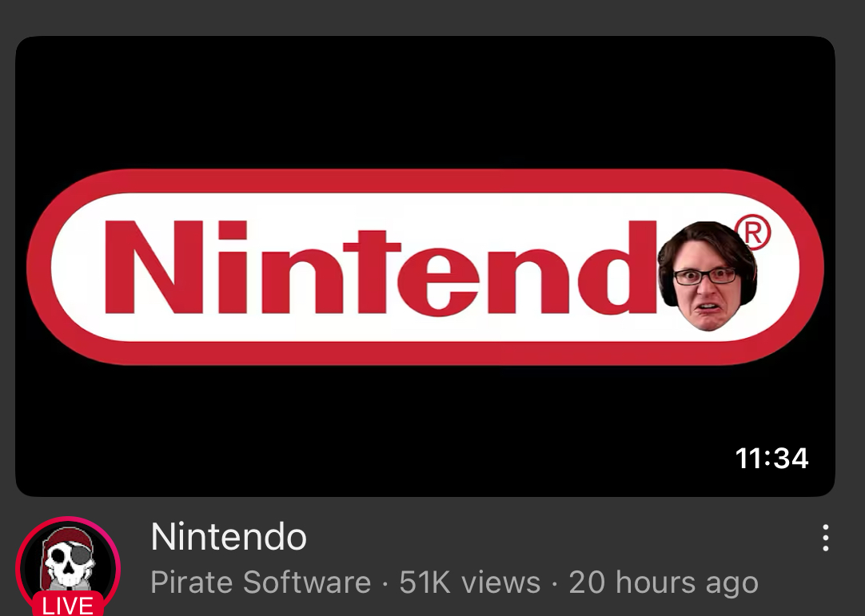Open the video titled Nintendo
Image resolution: width=865 pixels, height=616 pixels.
(x=229, y=537)
